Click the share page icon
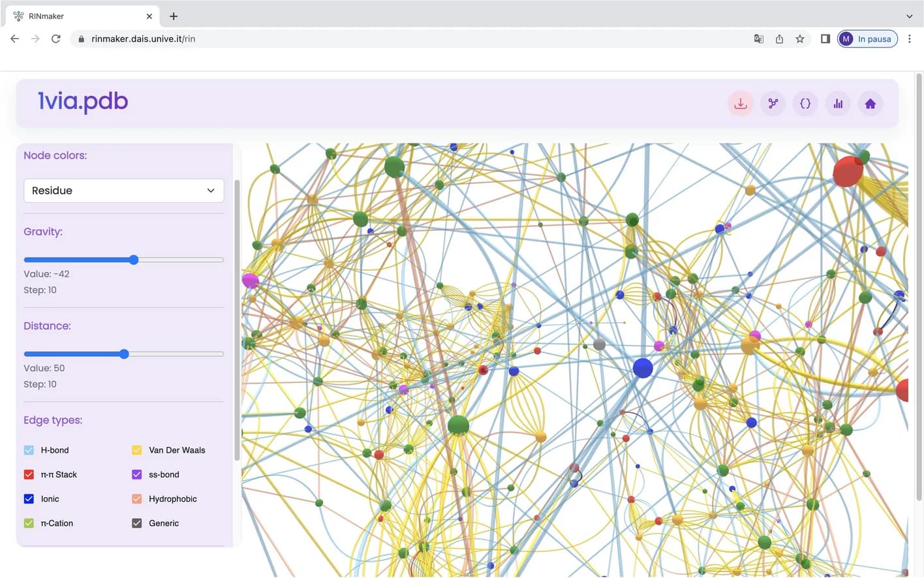Image resolution: width=924 pixels, height=578 pixels. (779, 38)
